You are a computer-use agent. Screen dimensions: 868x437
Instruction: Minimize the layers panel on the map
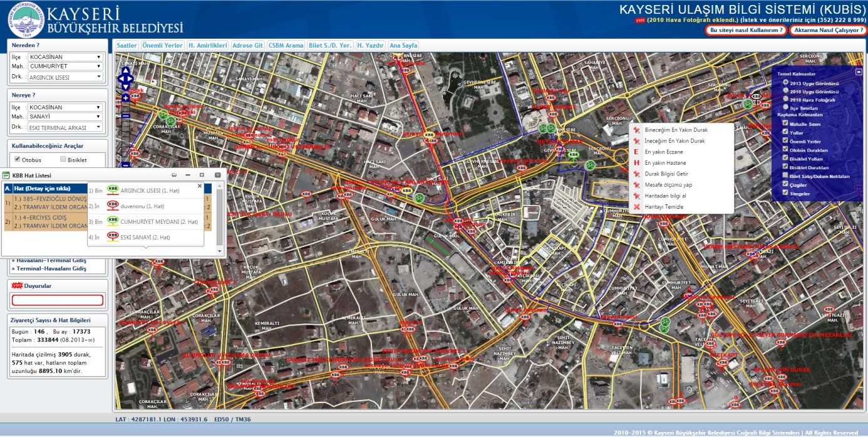tap(859, 71)
